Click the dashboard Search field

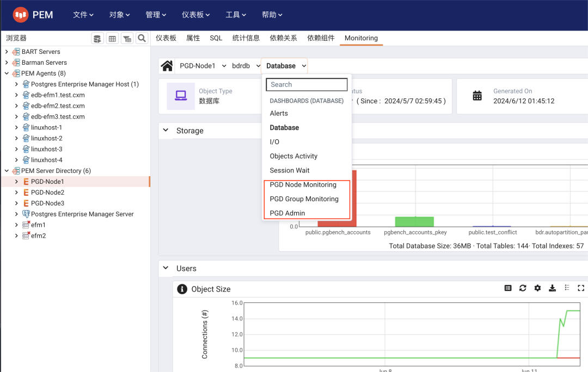click(x=307, y=85)
